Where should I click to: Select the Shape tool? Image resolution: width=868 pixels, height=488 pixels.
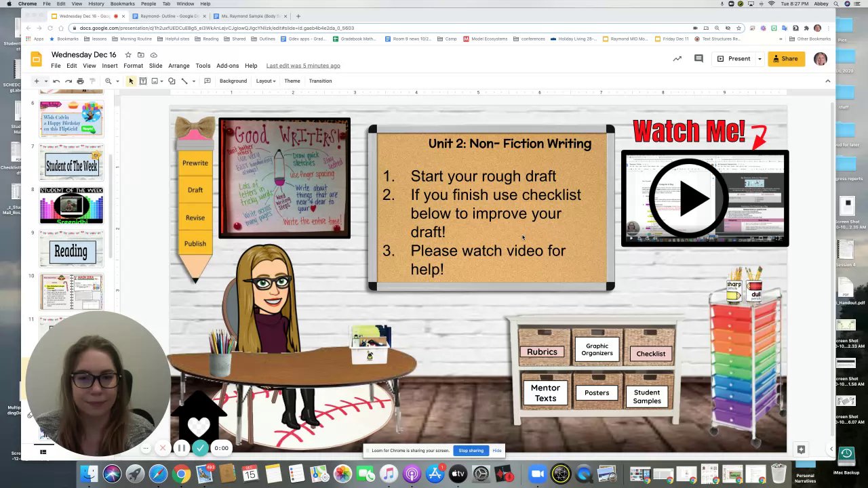pyautogui.click(x=172, y=81)
